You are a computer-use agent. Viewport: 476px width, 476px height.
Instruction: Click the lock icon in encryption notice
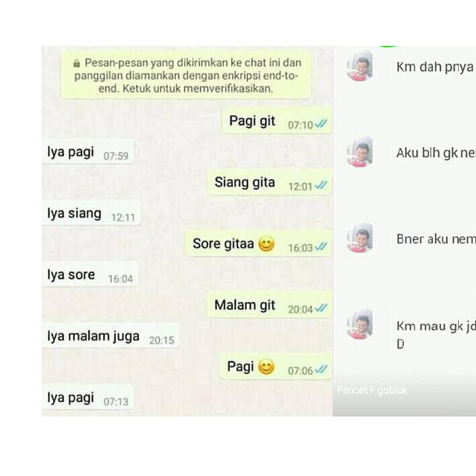point(77,63)
